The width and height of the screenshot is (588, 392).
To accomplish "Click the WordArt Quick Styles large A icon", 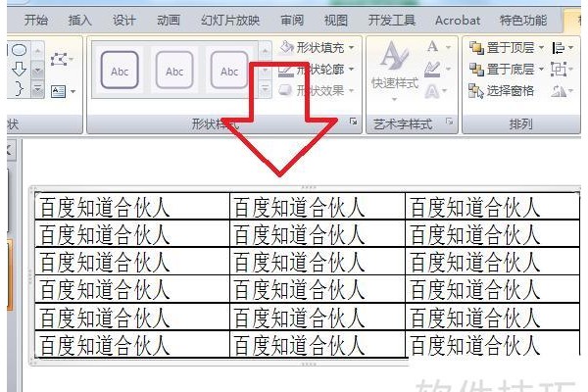I will click(394, 56).
